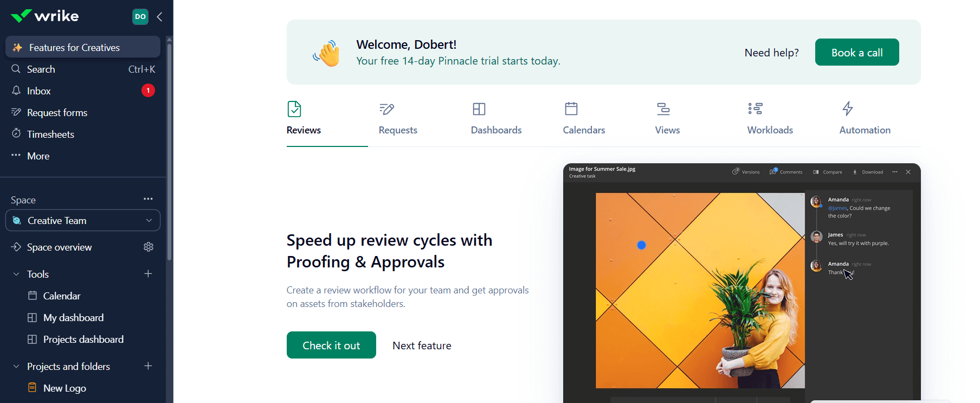Click the Calendars tab icon
Image resolution: width=980 pixels, height=403 pixels.
pyautogui.click(x=571, y=108)
